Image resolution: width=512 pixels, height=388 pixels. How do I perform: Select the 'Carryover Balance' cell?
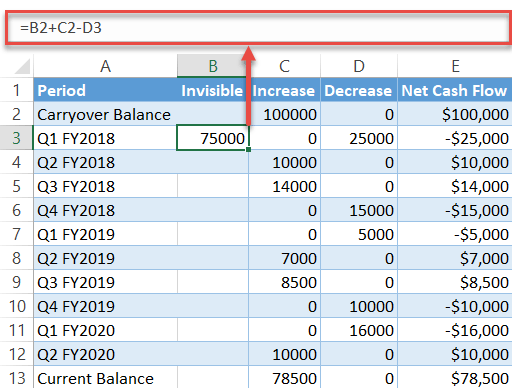pos(105,114)
